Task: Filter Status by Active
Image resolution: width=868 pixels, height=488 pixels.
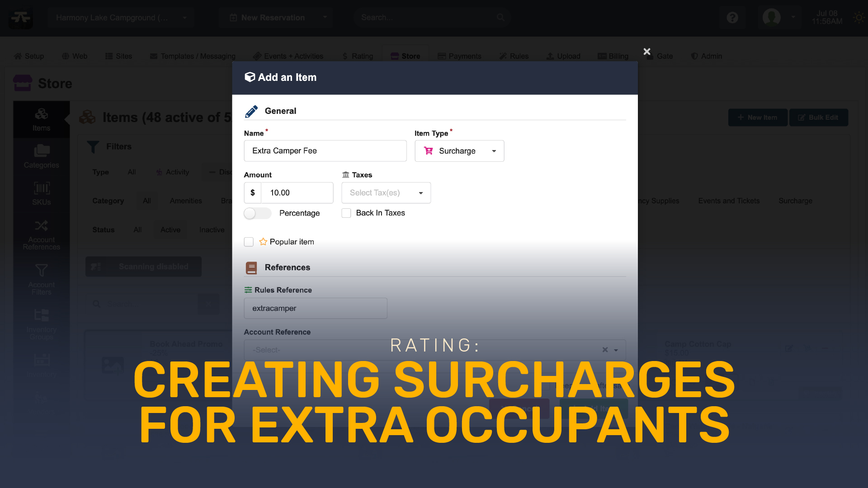Action: 170,230
